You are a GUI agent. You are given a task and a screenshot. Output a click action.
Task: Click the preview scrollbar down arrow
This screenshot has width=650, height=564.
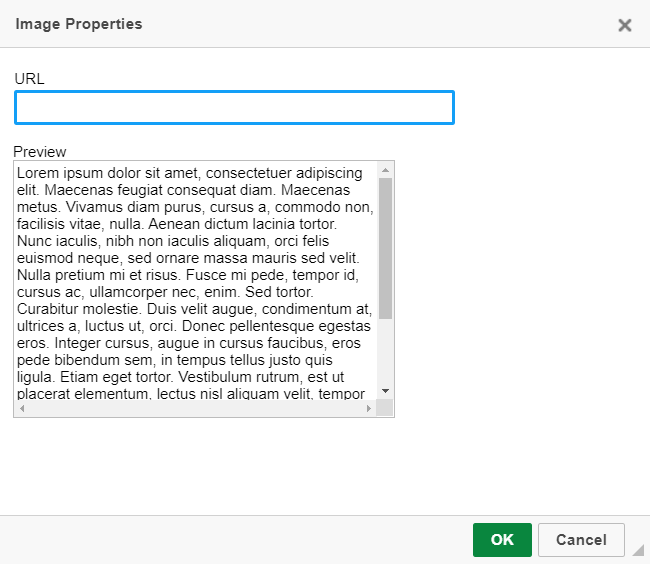[385, 391]
